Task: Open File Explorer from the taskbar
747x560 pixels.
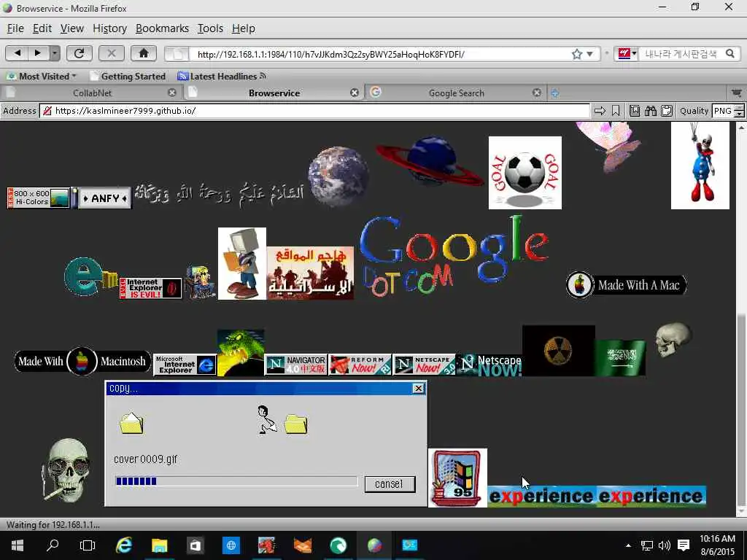Action: (159, 545)
